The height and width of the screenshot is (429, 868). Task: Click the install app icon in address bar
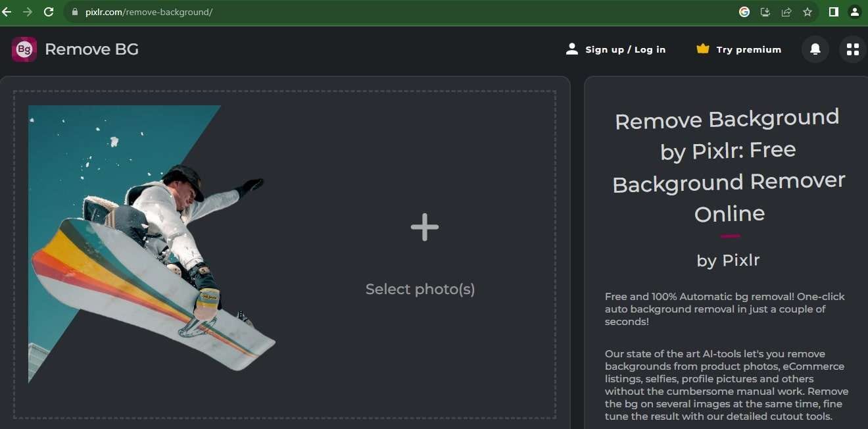[x=765, y=12]
